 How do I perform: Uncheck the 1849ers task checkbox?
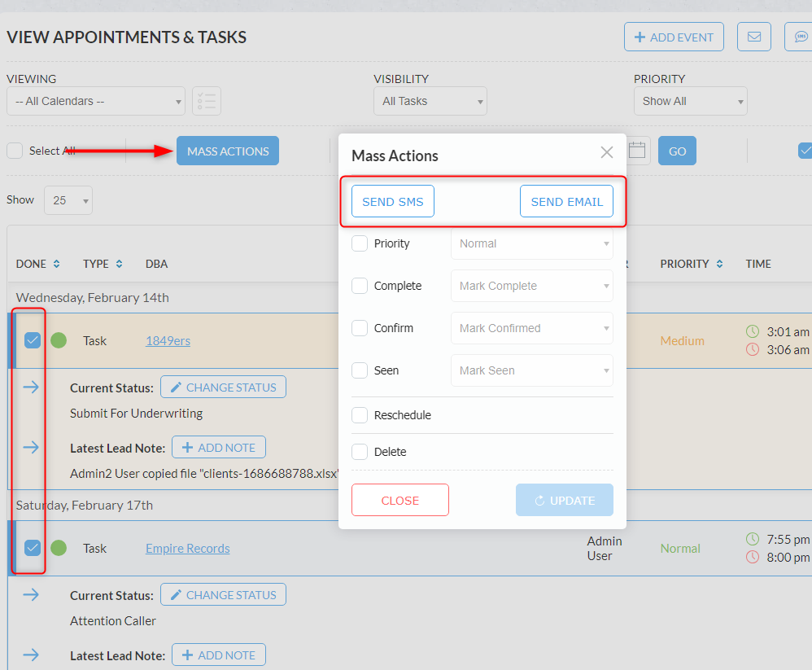pos(32,340)
